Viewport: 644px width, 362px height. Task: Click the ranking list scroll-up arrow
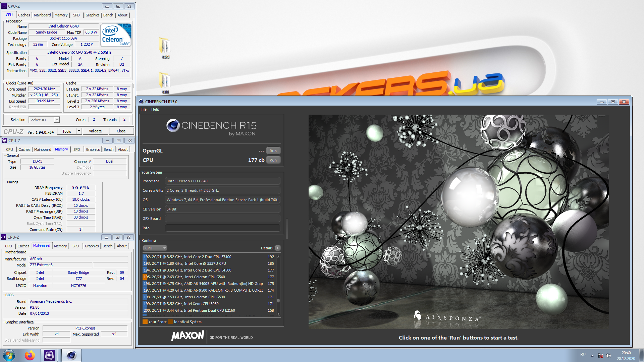pyautogui.click(x=278, y=257)
